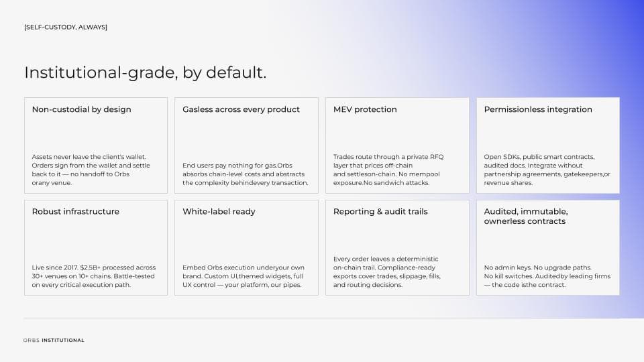This screenshot has height=362, width=644.
Task: Select the Open SDKs, public smart contracts paragraph
Action: point(547,170)
